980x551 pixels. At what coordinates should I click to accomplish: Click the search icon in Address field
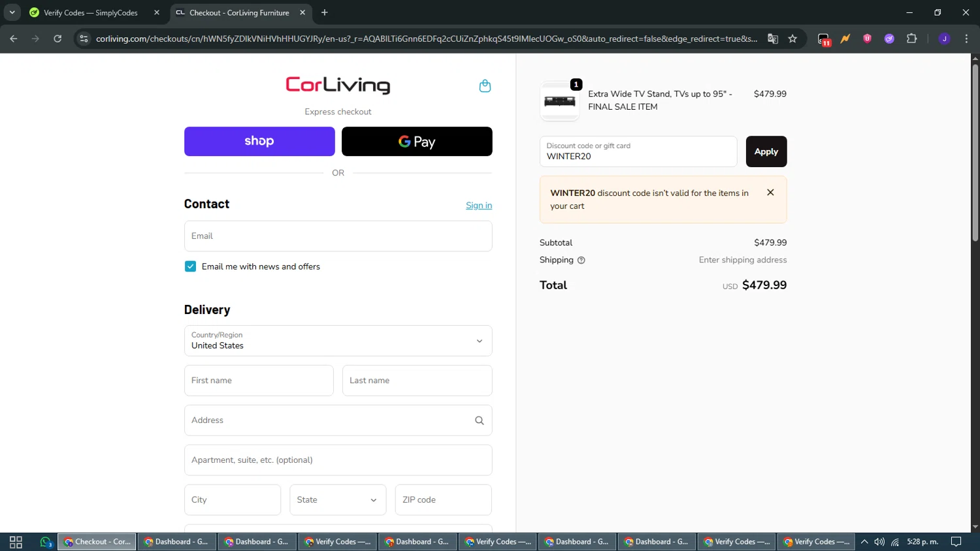(479, 420)
